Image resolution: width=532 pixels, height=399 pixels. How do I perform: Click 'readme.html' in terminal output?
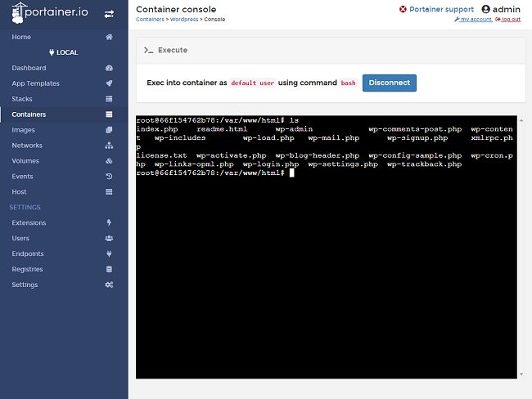(x=222, y=129)
